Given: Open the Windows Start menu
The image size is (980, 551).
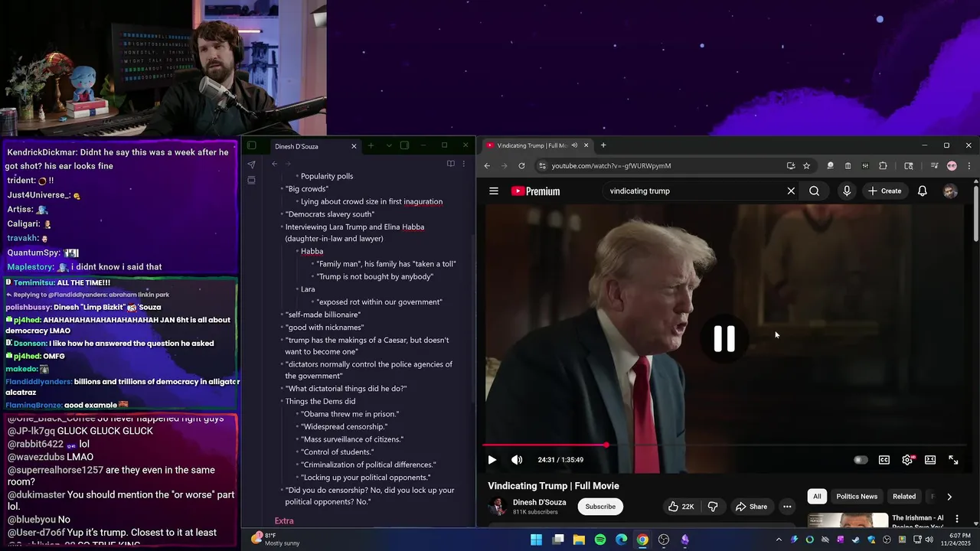Looking at the screenshot, I should (537, 540).
